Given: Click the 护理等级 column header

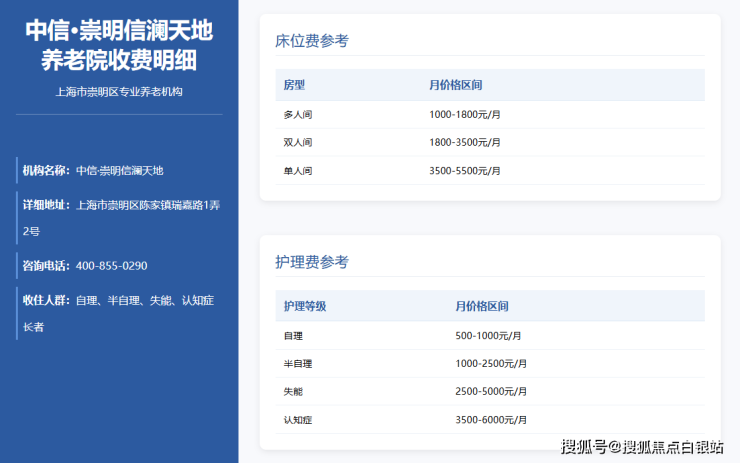Looking at the screenshot, I should (305, 306).
